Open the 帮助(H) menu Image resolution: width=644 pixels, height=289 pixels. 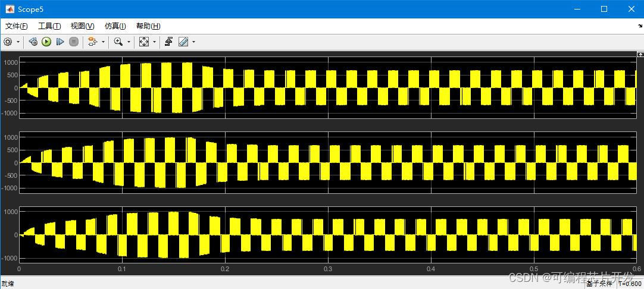click(x=148, y=26)
